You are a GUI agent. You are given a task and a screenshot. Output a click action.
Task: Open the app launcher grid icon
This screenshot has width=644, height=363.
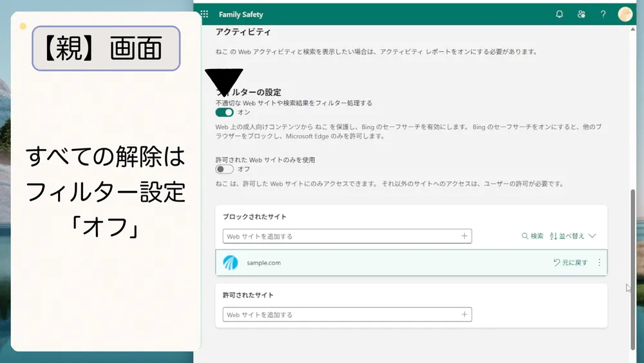(204, 14)
